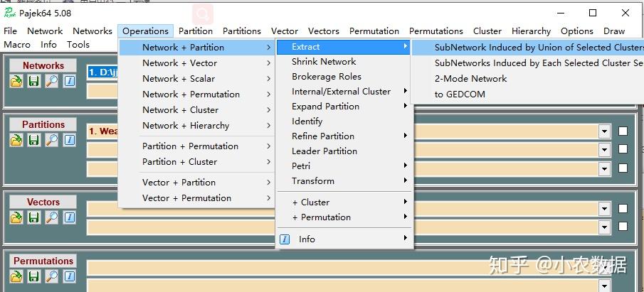644x292 pixels.
Task: Click the Partitions panel label button
Action: (x=43, y=124)
